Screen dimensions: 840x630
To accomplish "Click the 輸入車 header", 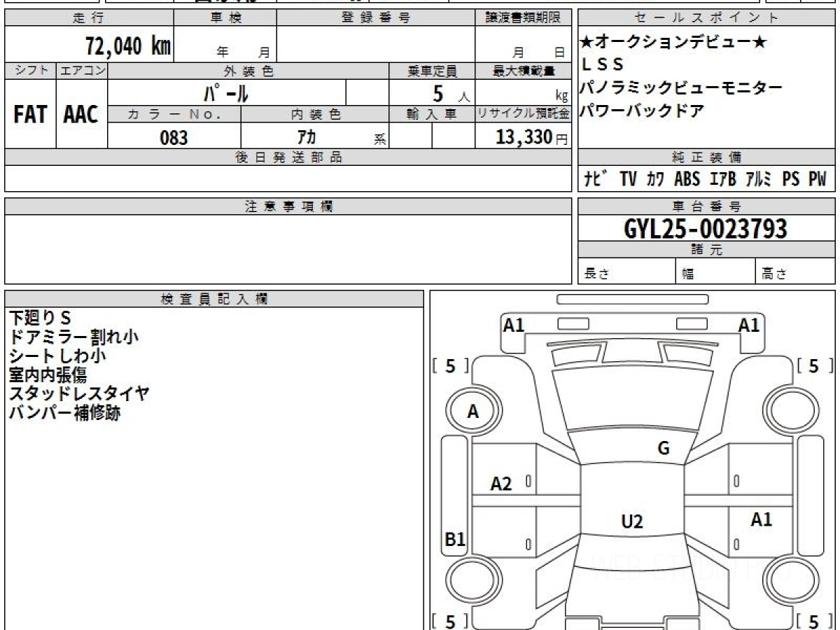I will pos(432,114).
